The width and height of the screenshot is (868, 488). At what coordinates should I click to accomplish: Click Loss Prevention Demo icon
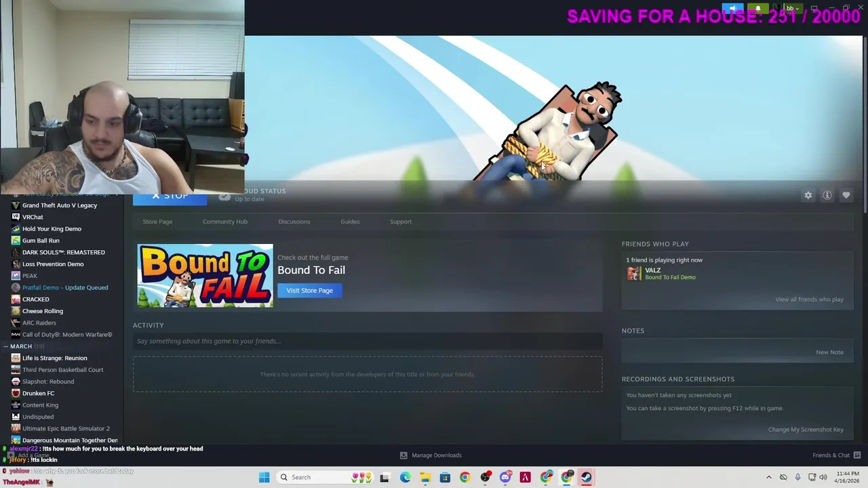pos(16,264)
